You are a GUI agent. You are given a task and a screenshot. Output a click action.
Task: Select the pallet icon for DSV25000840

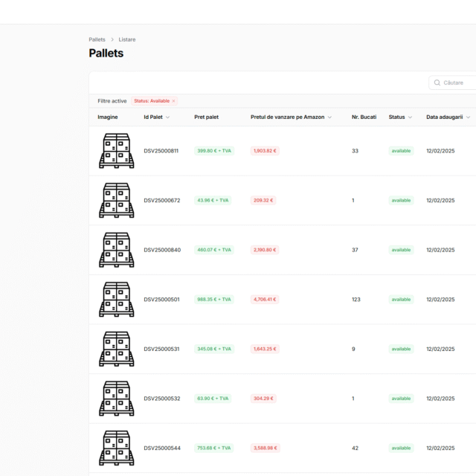point(116,250)
